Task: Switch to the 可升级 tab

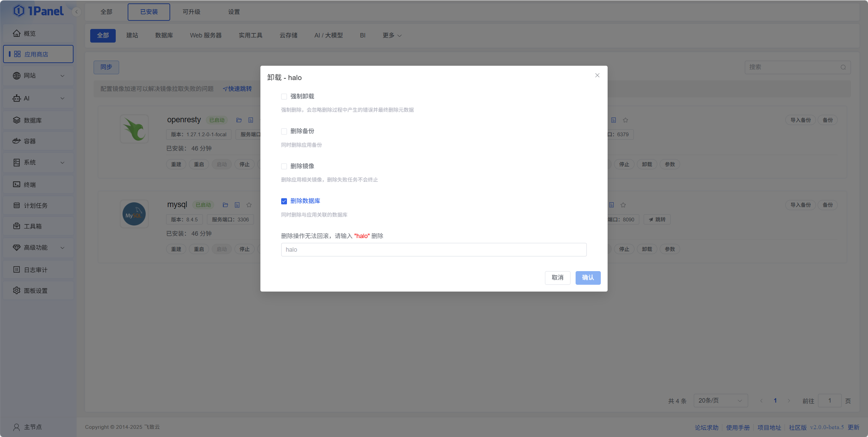Action: click(x=191, y=12)
